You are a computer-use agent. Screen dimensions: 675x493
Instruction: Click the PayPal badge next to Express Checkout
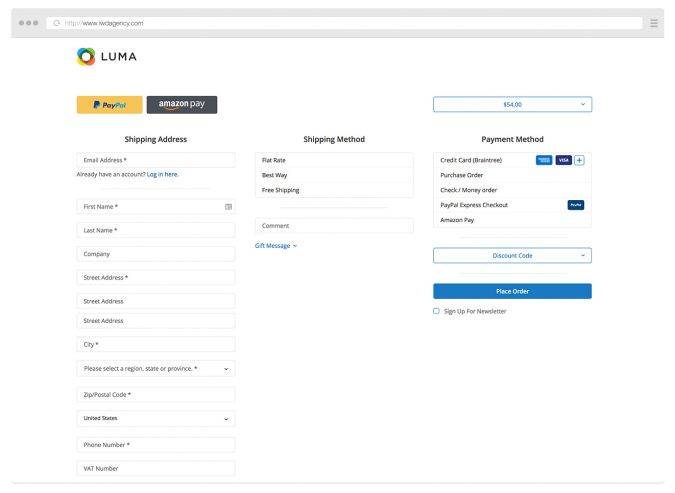coord(576,205)
